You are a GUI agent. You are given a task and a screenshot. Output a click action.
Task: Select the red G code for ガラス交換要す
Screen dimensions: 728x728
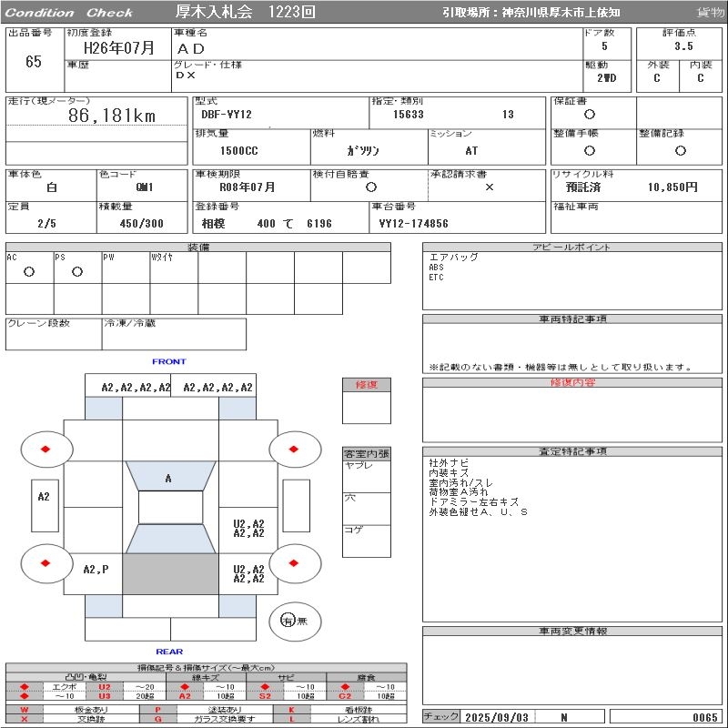pyautogui.click(x=158, y=719)
